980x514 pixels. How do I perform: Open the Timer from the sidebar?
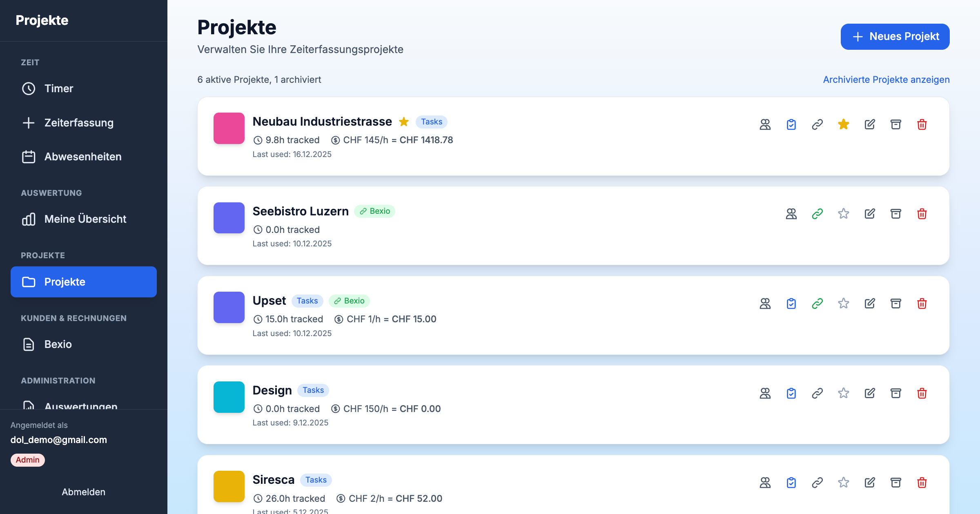(58, 89)
